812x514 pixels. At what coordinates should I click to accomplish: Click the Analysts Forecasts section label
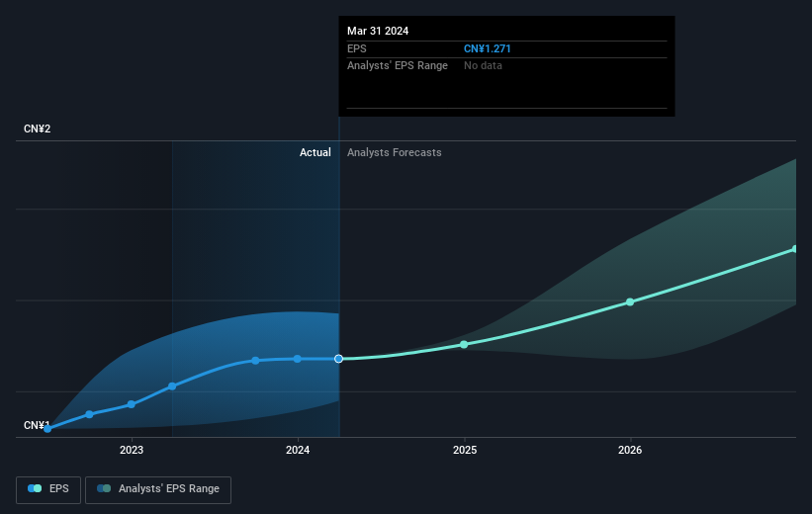coord(394,152)
